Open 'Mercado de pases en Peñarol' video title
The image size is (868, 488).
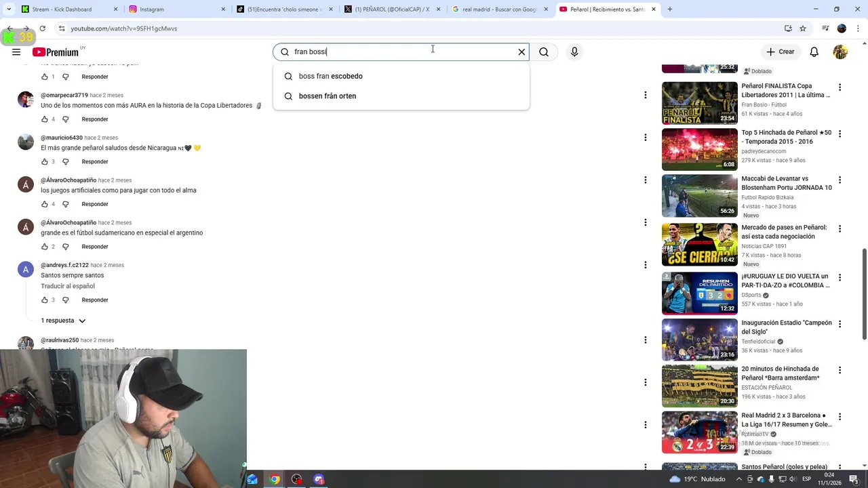(784, 232)
